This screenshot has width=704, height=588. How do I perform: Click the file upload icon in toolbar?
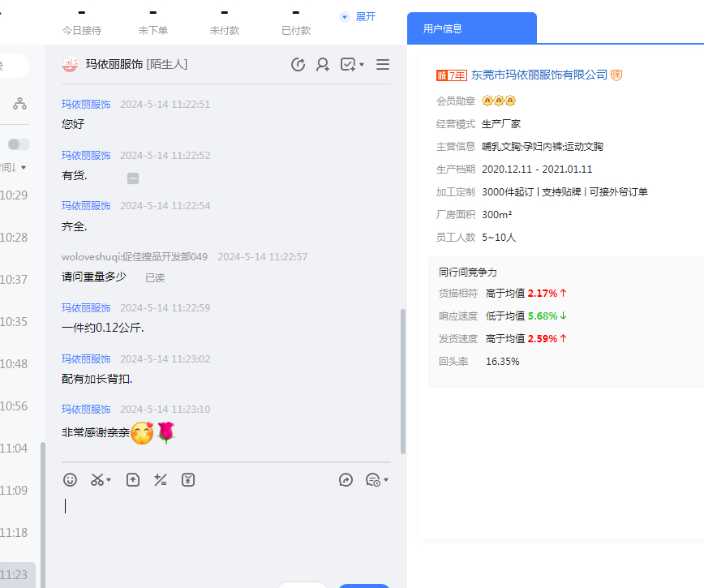click(133, 480)
